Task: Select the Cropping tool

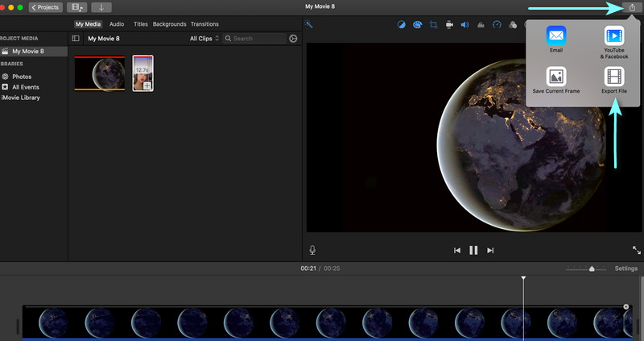Action: click(433, 25)
